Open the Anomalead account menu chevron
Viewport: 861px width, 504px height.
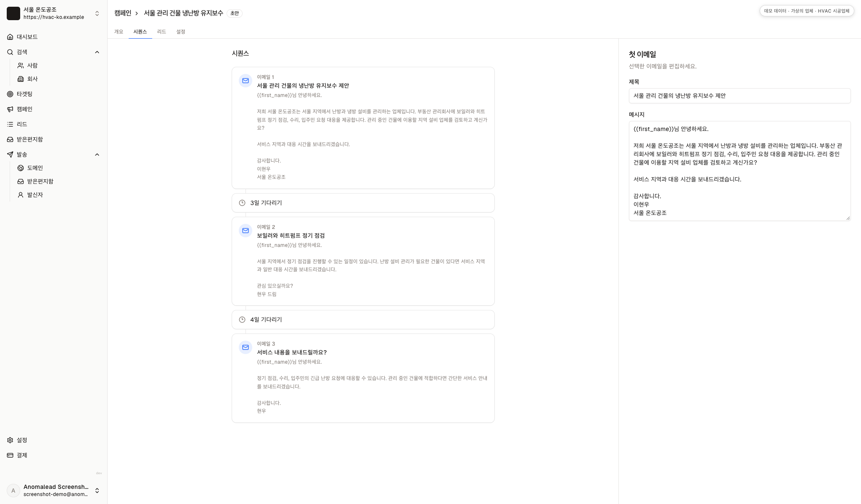[x=97, y=491]
